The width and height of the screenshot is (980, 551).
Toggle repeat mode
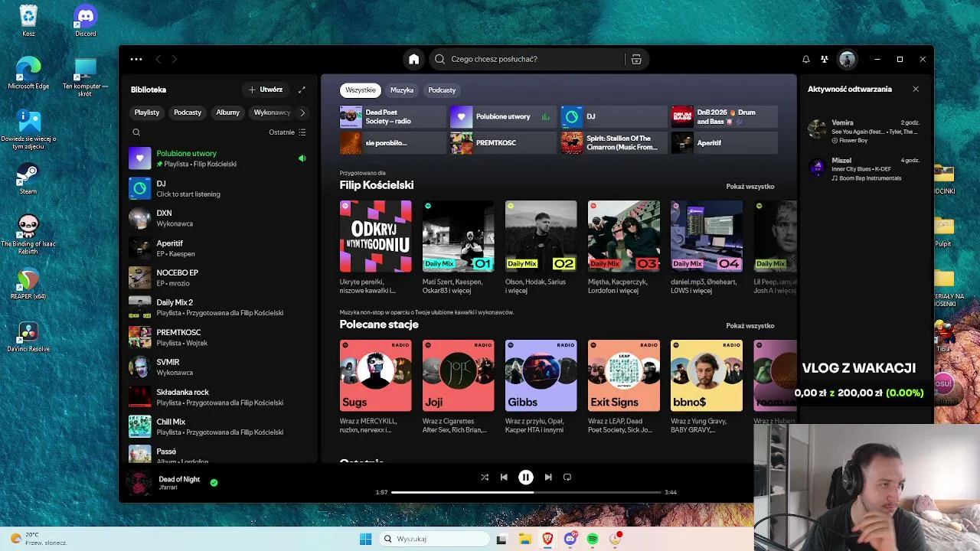point(567,477)
